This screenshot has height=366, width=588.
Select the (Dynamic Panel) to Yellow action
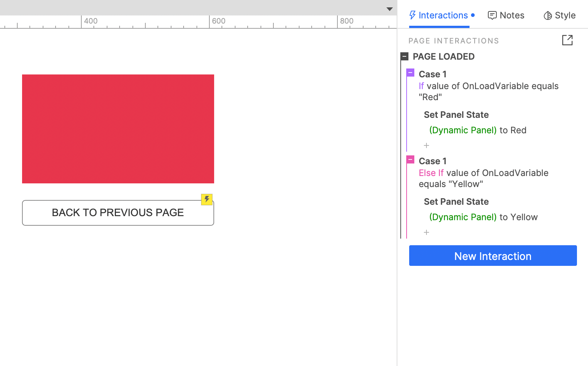[483, 217]
